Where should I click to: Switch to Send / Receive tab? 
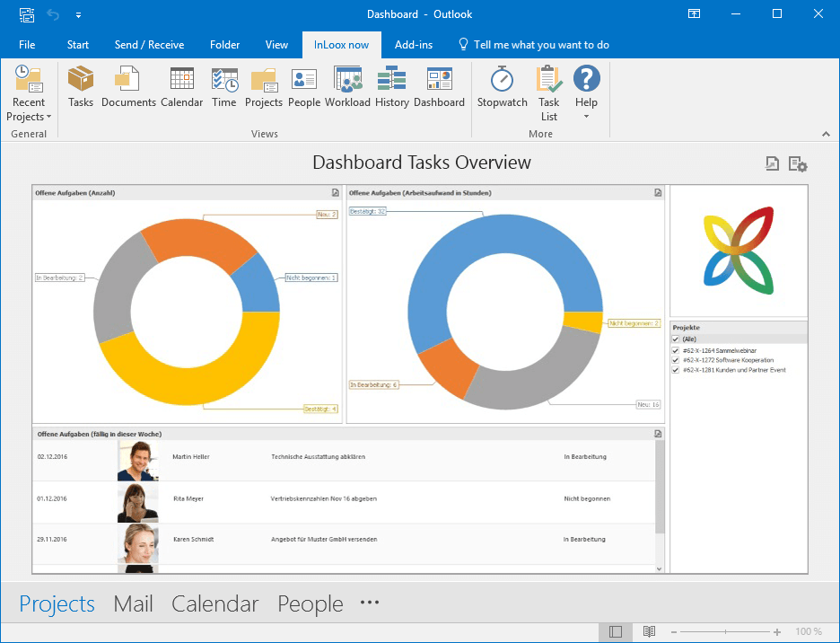(x=149, y=45)
